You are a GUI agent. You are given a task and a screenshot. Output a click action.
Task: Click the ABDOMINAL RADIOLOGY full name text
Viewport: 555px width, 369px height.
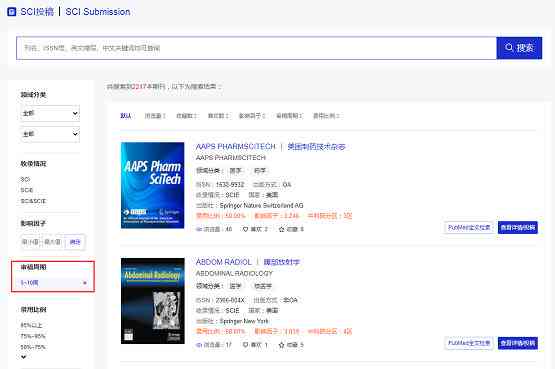click(x=234, y=273)
